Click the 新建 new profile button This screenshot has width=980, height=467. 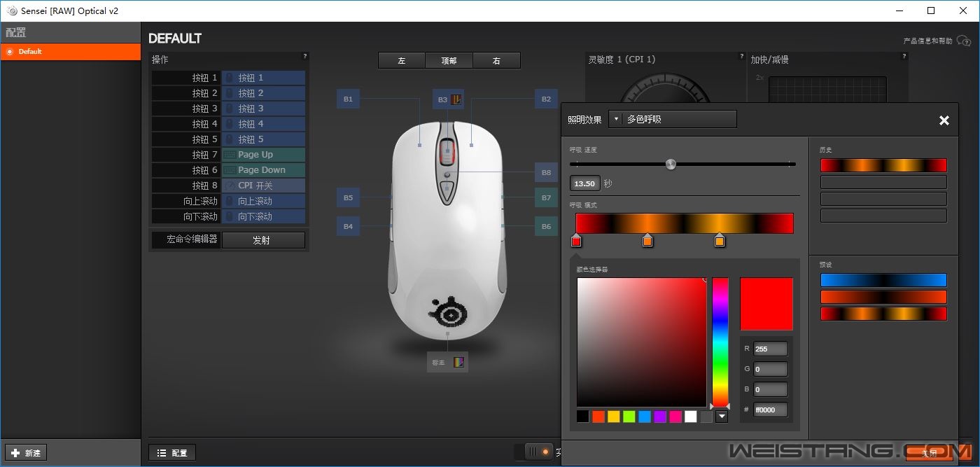(27, 453)
